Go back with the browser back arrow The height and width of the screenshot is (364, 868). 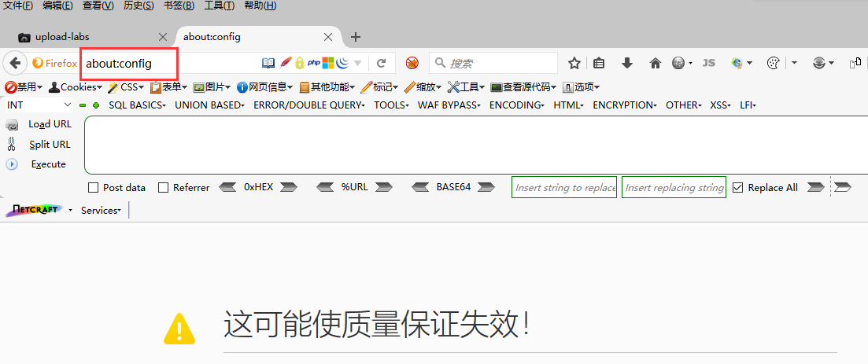[16, 63]
